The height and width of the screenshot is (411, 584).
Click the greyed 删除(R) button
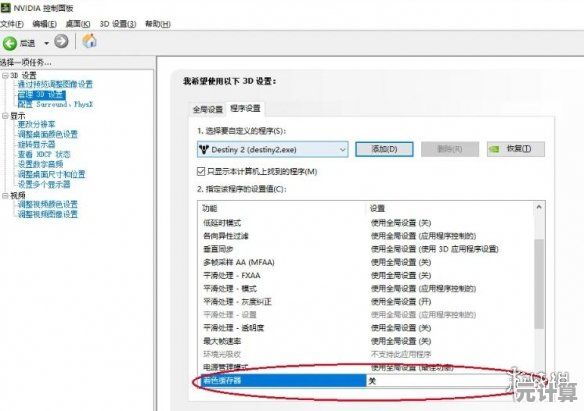click(450, 149)
